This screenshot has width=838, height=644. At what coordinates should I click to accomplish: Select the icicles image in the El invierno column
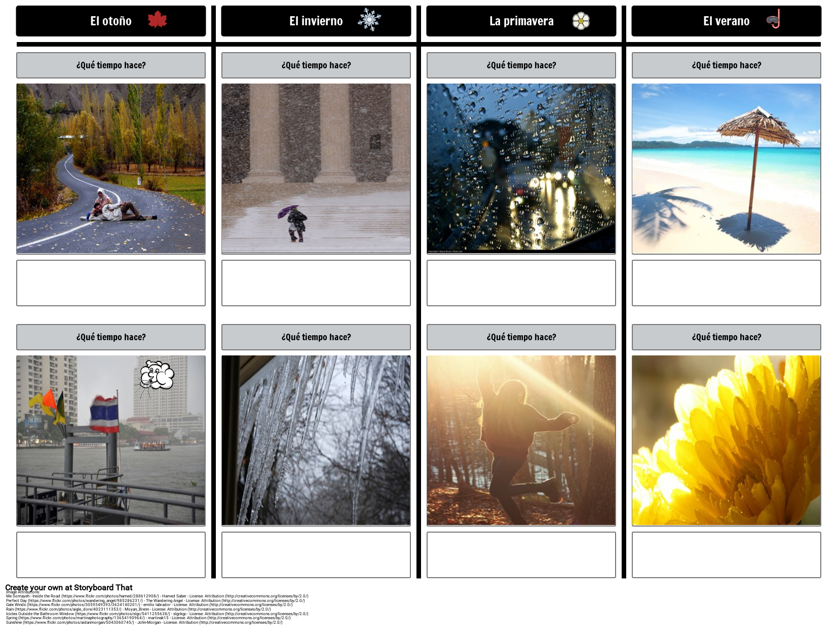click(x=316, y=439)
